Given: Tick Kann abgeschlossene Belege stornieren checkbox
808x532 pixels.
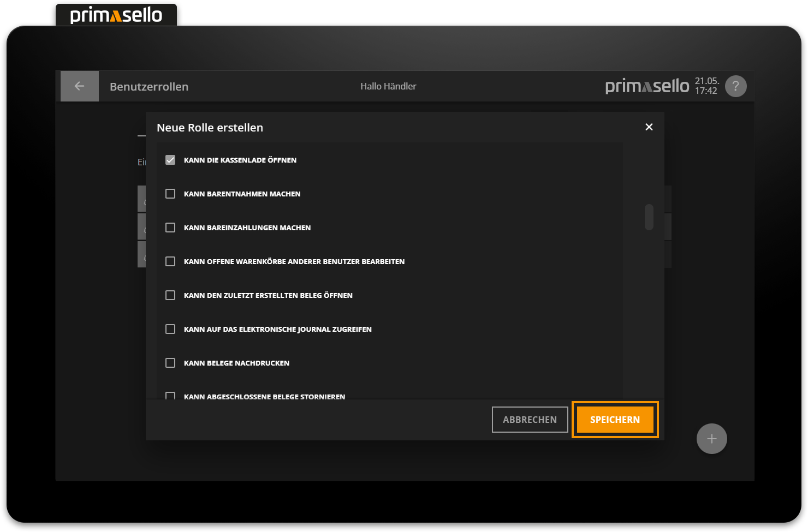Looking at the screenshot, I should (170, 396).
